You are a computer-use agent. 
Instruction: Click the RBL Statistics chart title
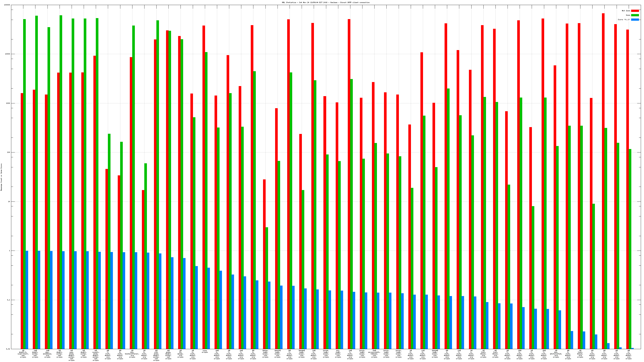pyautogui.click(x=325, y=2)
